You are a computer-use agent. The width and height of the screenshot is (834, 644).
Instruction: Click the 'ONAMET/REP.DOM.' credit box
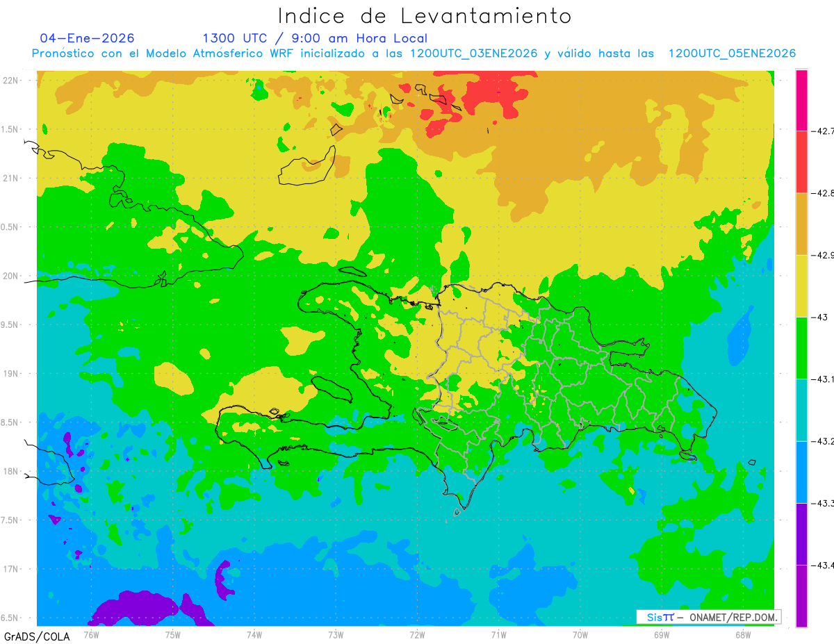tap(708, 617)
